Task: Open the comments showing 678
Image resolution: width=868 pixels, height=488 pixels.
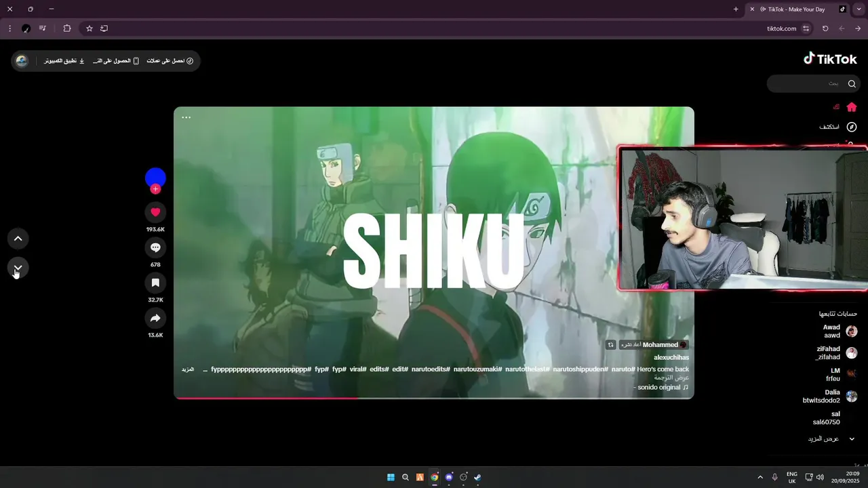Action: (155, 247)
